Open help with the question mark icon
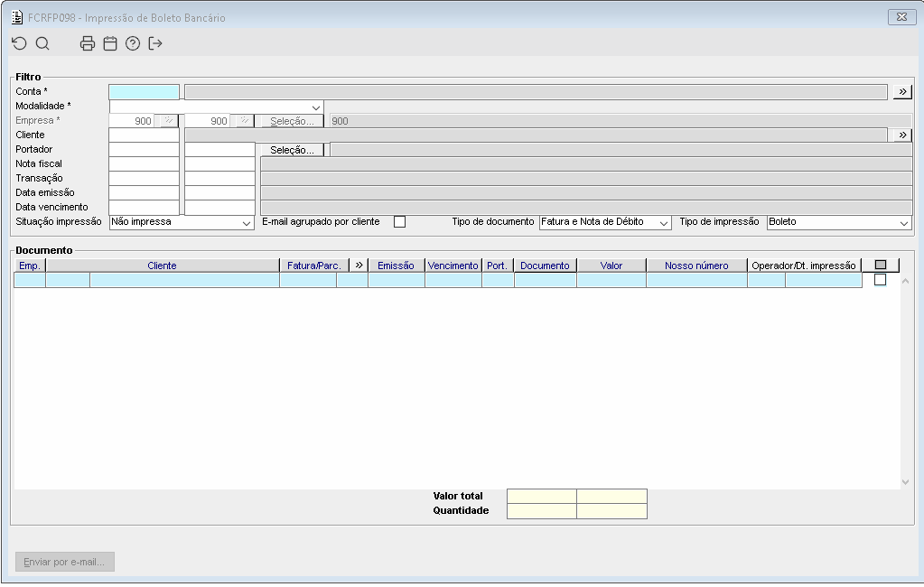The image size is (924, 587). click(x=133, y=43)
